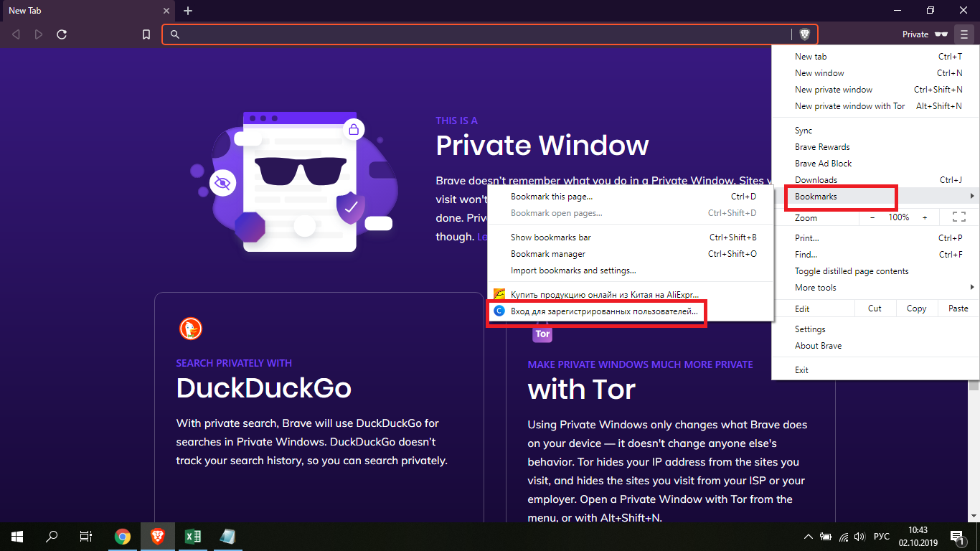The image size is (980, 551).
Task: Open Task View on the taskbar
Action: click(x=86, y=536)
